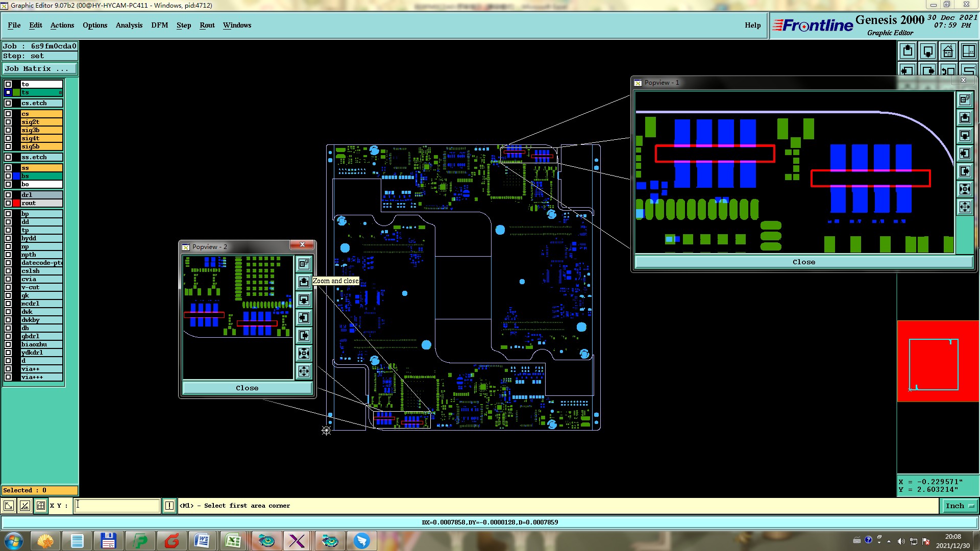Click the XY coordinate input field

(x=117, y=506)
